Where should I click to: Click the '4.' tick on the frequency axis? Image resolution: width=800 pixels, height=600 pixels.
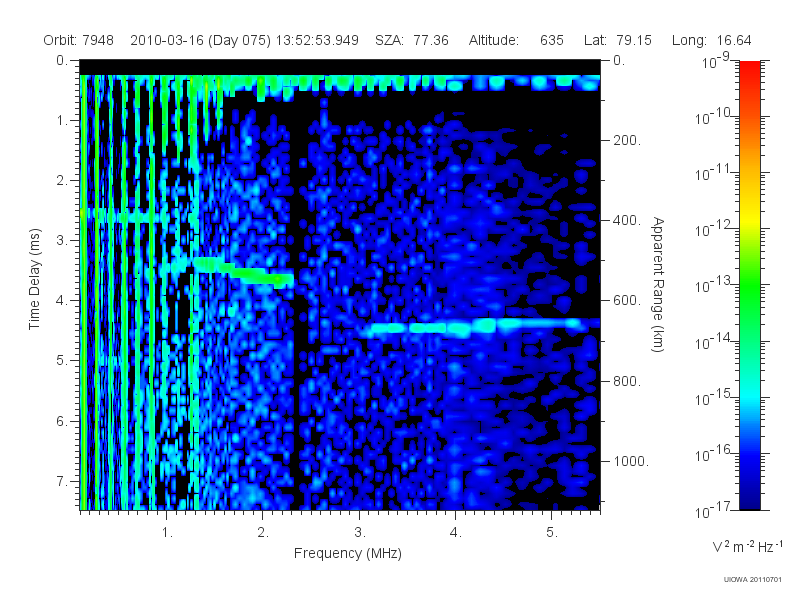(x=456, y=533)
